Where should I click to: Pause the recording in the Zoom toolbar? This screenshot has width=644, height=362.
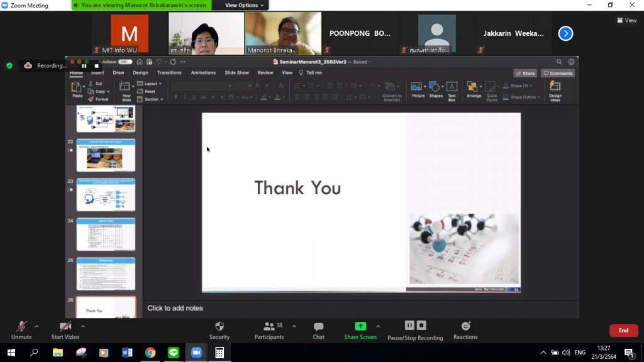(409, 326)
